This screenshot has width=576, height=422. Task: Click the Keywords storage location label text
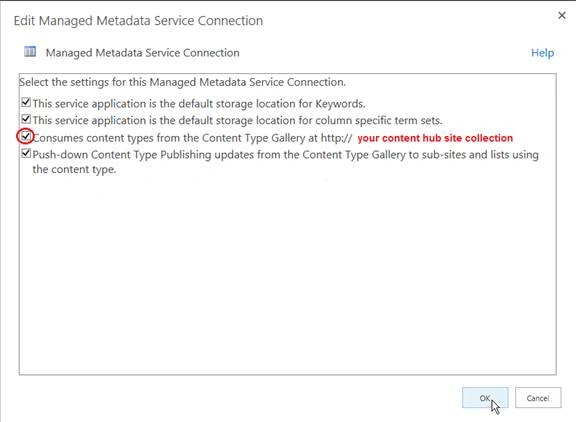(x=199, y=104)
